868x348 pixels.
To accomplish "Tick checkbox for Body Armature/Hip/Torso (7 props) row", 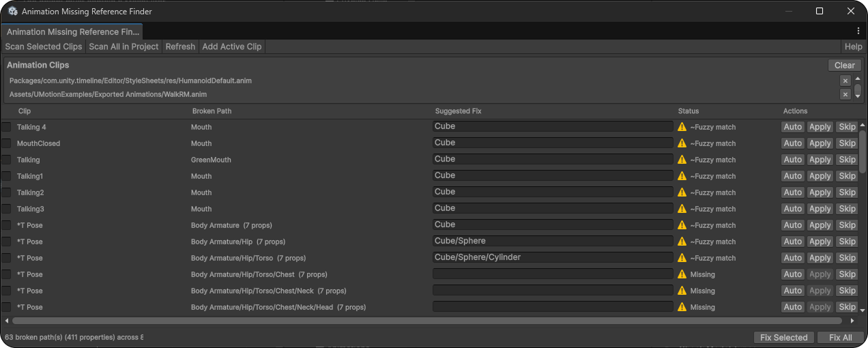I will coord(6,258).
